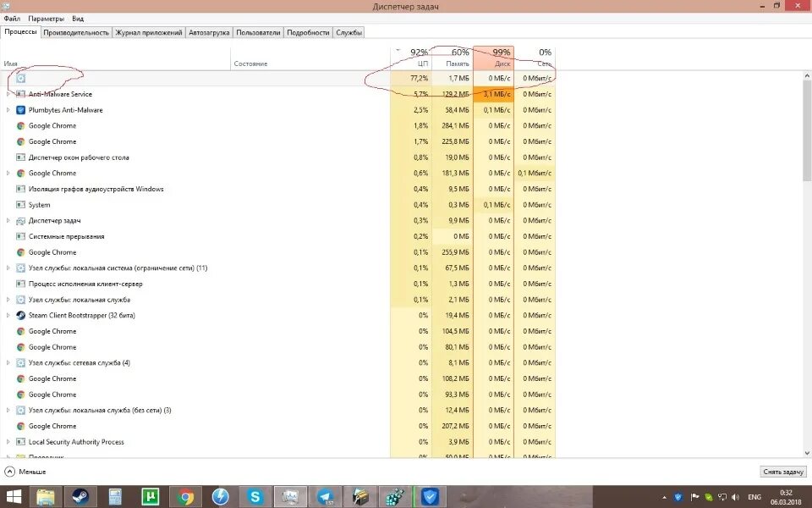This screenshot has height=508, width=812.
Task: Click the Chrome icon of the 284,1 МБ process
Action: (x=20, y=126)
